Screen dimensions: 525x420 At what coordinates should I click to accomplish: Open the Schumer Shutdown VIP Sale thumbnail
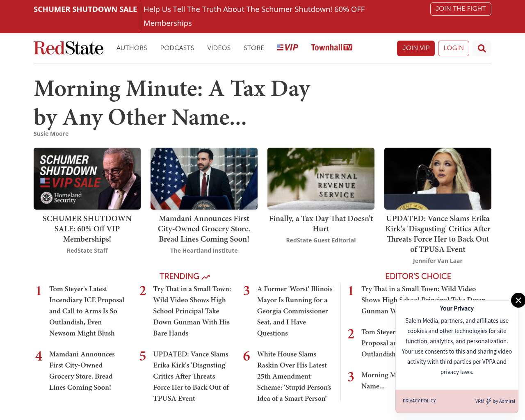[x=87, y=178]
